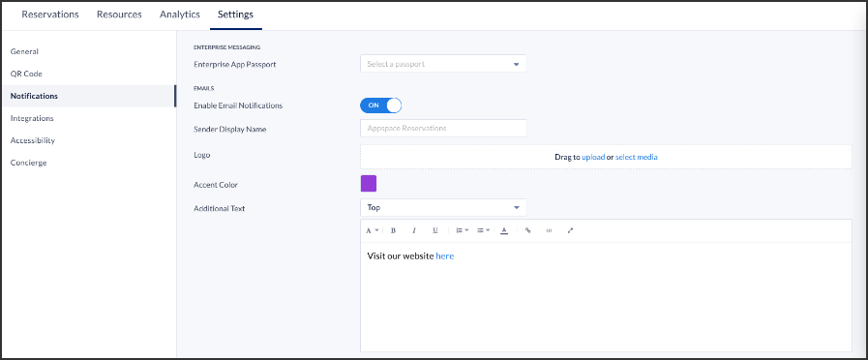This screenshot has width=868, height=360.
Task: Choose the text color tool
Action: pyautogui.click(x=504, y=230)
